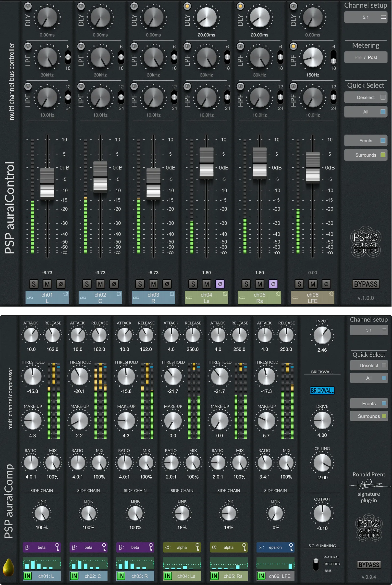Click the pear logo in auralComp
This screenshot has height=585, width=392.
9,568
